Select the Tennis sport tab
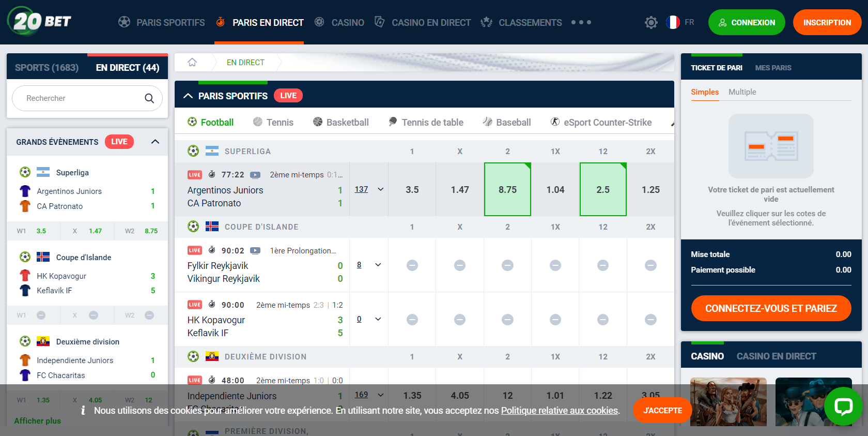Screen dimensions: 868x436 click(273, 122)
